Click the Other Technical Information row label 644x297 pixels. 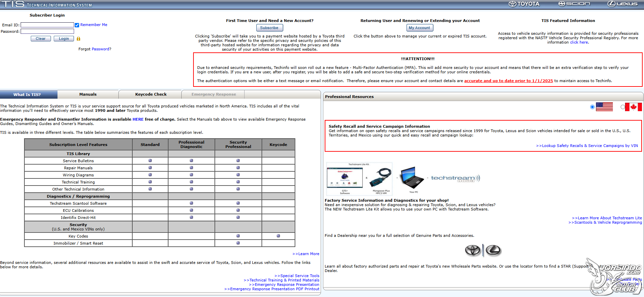[x=78, y=190]
